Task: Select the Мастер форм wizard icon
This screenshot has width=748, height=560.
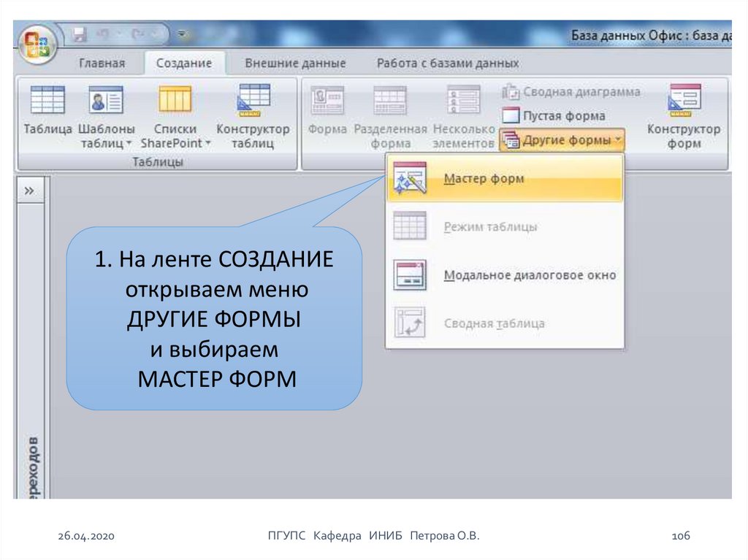Action: (x=409, y=179)
